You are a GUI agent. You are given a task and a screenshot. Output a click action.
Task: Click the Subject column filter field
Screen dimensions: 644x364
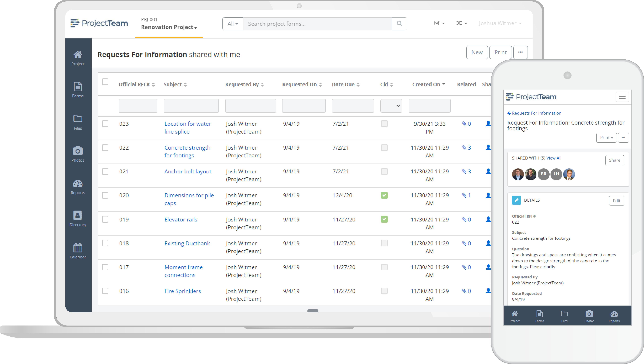click(191, 106)
